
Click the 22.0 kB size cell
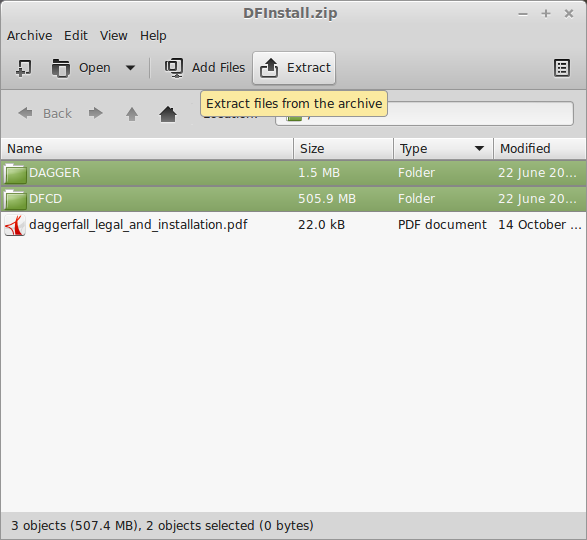321,225
